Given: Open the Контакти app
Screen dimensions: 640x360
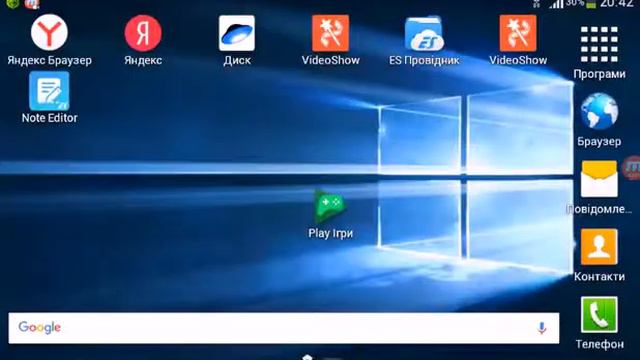Looking at the screenshot, I should 599,247.
